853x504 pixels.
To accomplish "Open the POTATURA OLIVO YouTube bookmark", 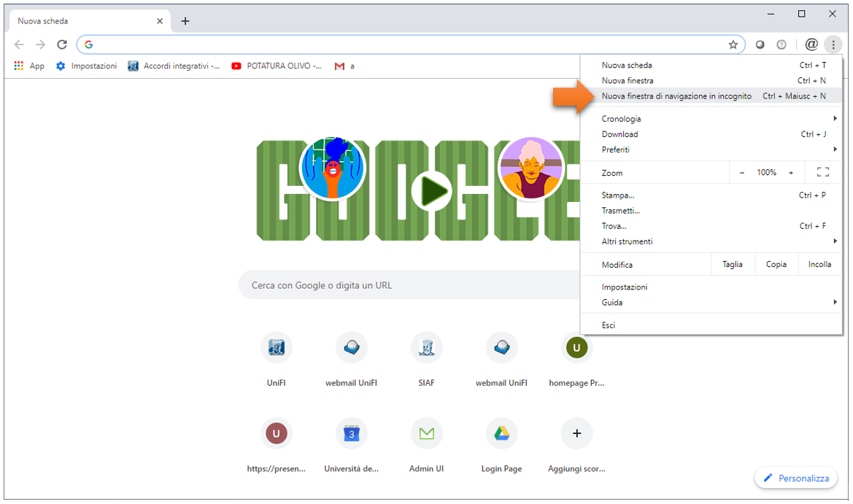I will click(277, 66).
